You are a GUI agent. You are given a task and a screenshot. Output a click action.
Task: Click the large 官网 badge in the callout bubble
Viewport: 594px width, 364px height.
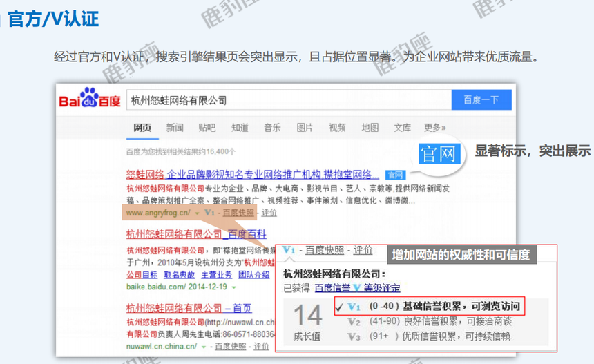point(439,154)
